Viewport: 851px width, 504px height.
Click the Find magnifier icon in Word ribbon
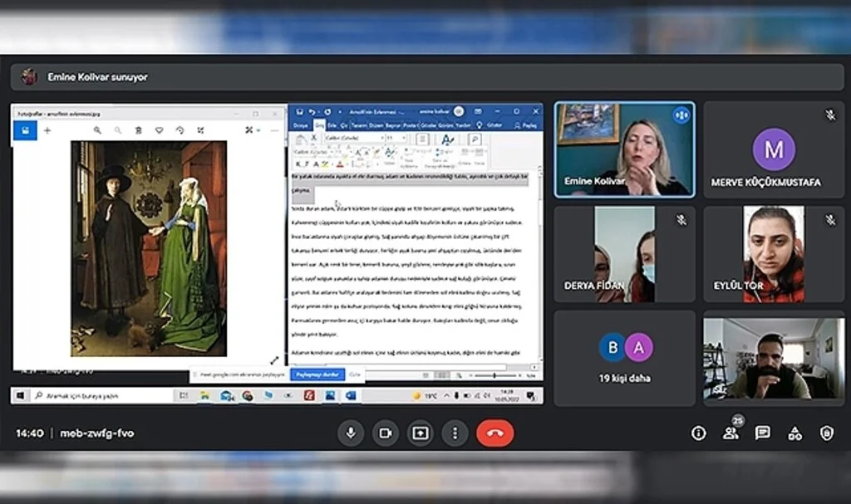(475, 140)
